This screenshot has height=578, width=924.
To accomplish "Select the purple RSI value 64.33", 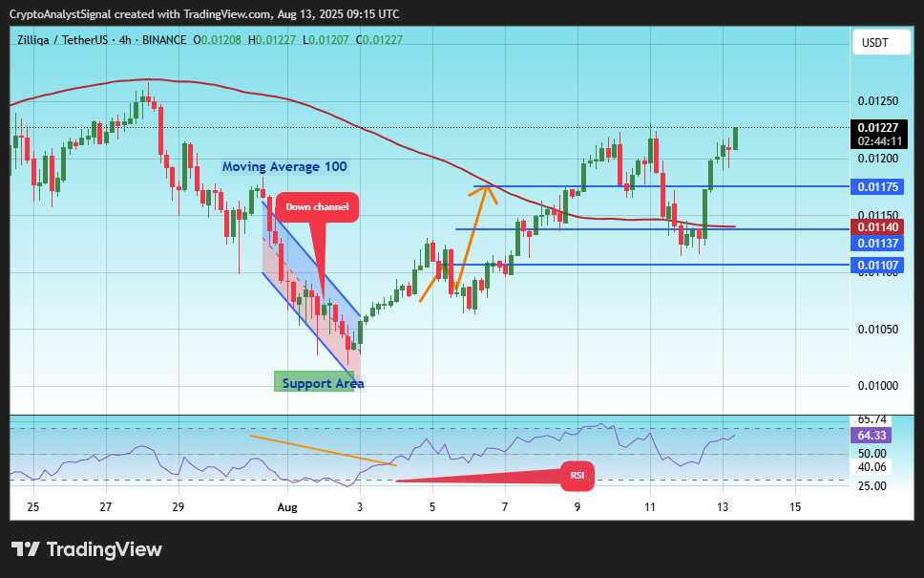I will click(x=871, y=436).
